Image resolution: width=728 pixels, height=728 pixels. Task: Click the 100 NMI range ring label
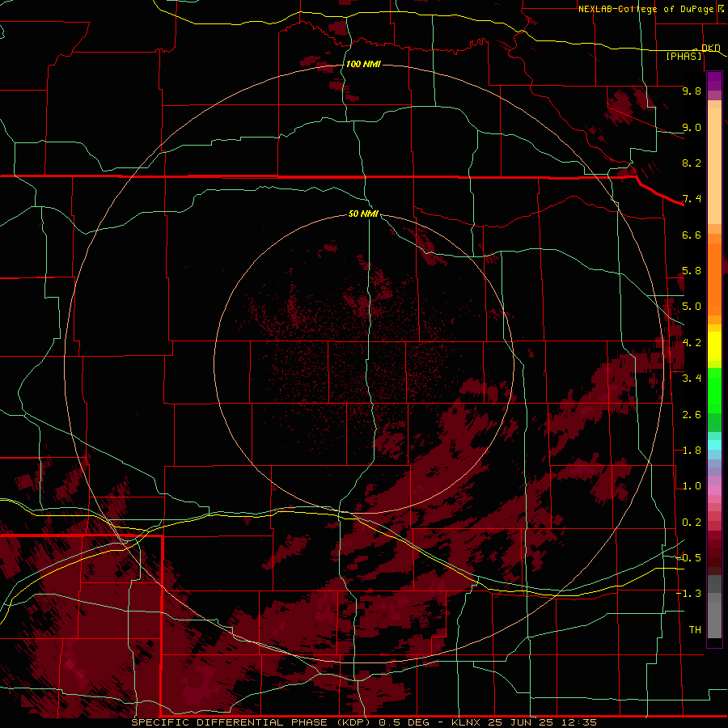pos(363,64)
